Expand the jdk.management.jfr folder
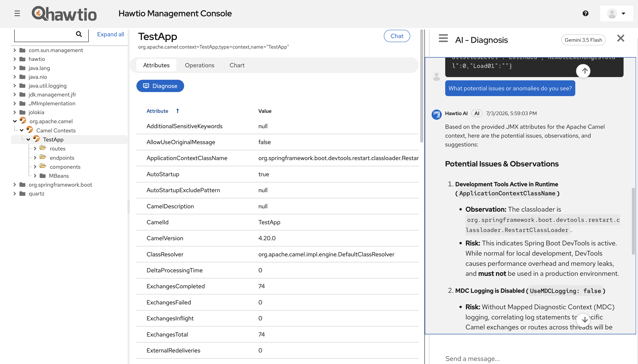638x364 pixels. pos(14,95)
